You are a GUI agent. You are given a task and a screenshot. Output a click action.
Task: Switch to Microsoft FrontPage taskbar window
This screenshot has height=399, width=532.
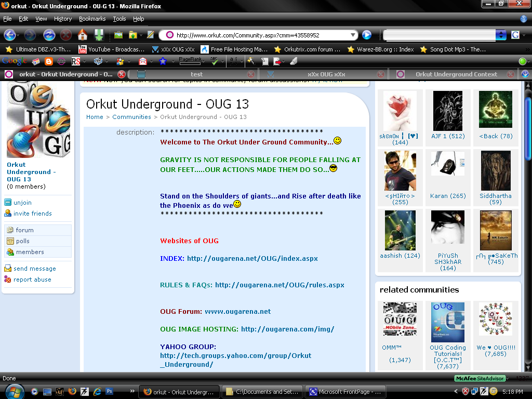tap(345, 392)
